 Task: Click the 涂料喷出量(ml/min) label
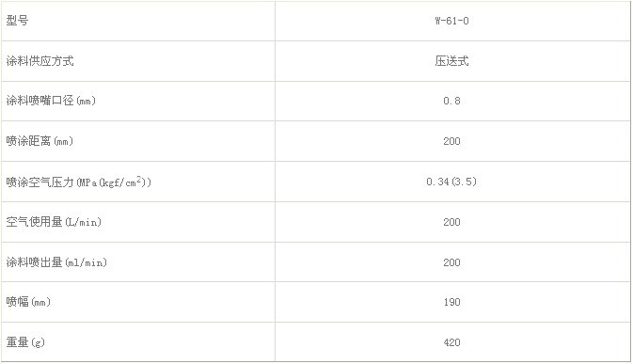click(x=56, y=261)
